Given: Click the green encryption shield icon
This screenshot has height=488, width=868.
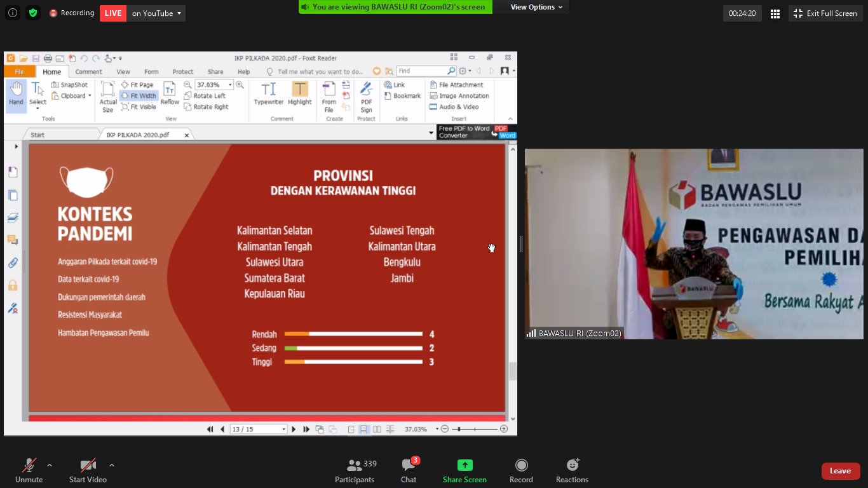Looking at the screenshot, I should tap(33, 13).
